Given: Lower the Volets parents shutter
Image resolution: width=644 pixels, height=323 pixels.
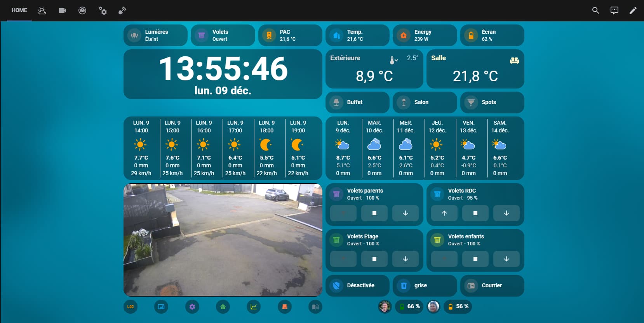Looking at the screenshot, I should pos(406,213).
